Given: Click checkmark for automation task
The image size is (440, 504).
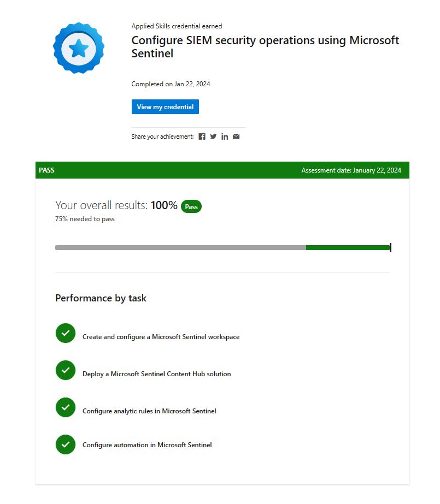Looking at the screenshot, I should coord(65,444).
